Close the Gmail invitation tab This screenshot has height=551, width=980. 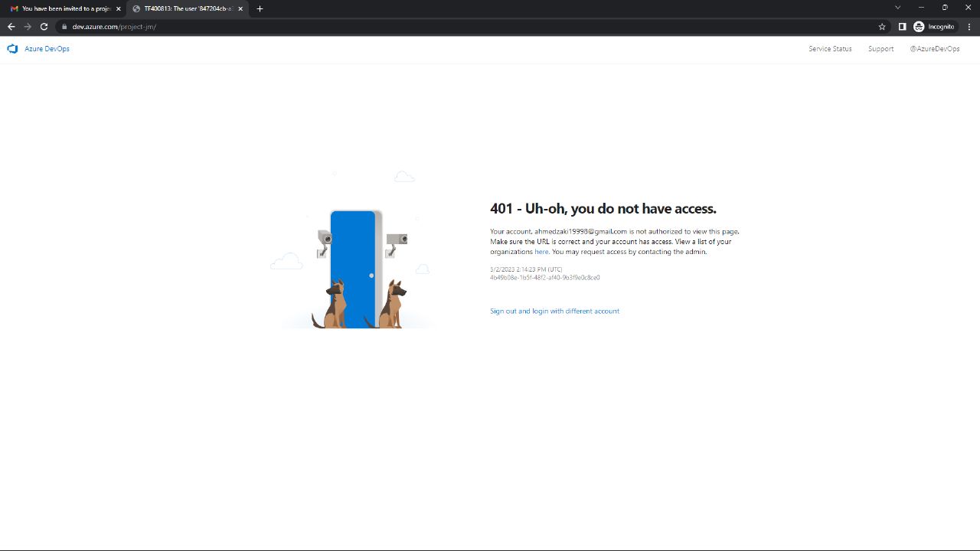tap(119, 8)
